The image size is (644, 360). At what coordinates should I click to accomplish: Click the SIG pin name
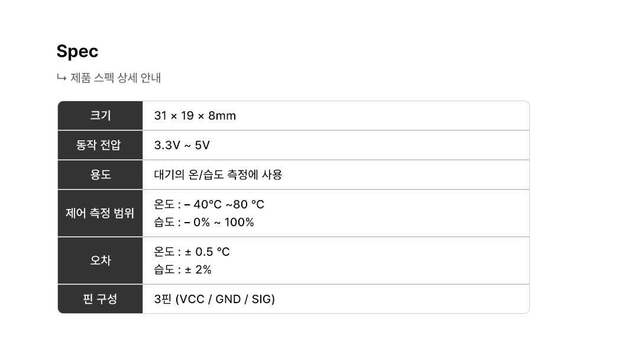(x=262, y=299)
